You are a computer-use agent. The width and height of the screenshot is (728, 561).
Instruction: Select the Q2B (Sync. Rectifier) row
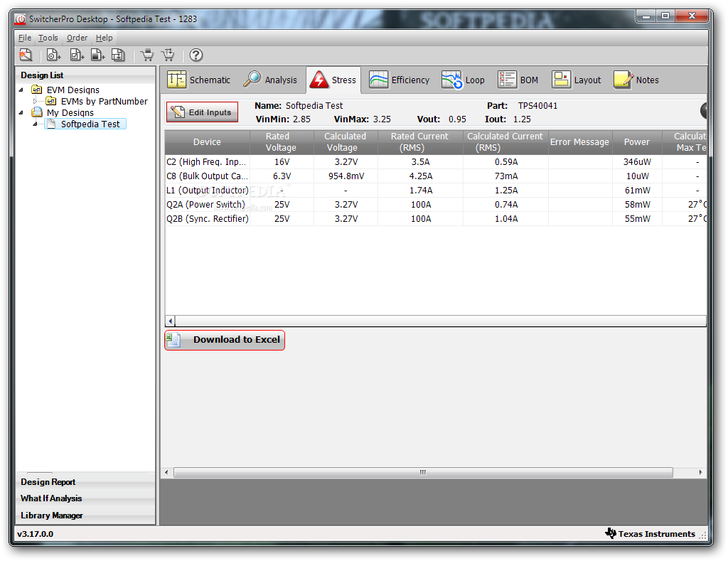[x=436, y=219]
